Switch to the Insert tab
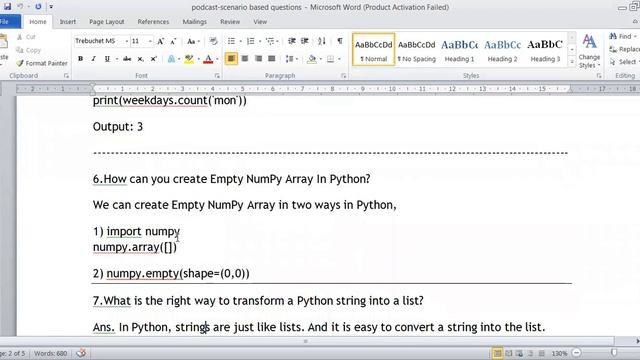 [68, 22]
